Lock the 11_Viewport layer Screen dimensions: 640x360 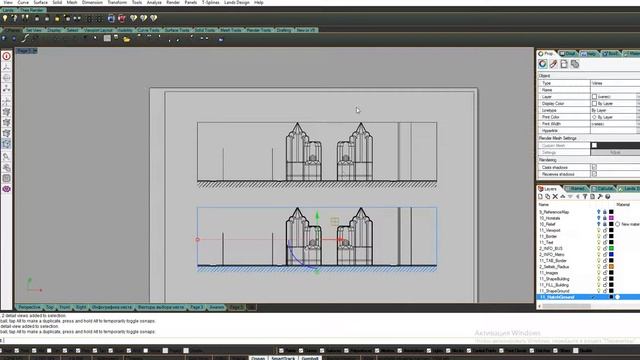pos(605,230)
